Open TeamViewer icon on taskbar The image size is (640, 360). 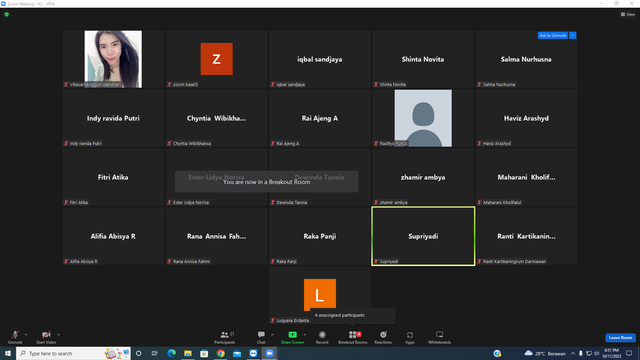click(x=253, y=353)
